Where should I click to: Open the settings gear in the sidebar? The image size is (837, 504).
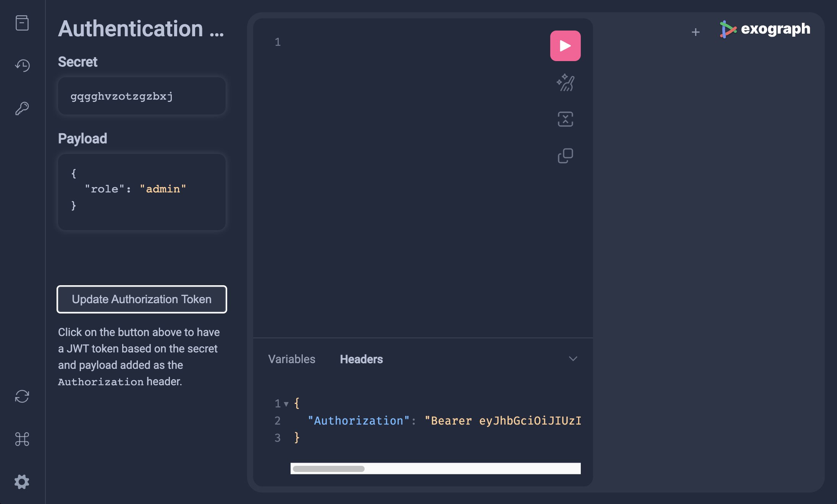click(22, 482)
